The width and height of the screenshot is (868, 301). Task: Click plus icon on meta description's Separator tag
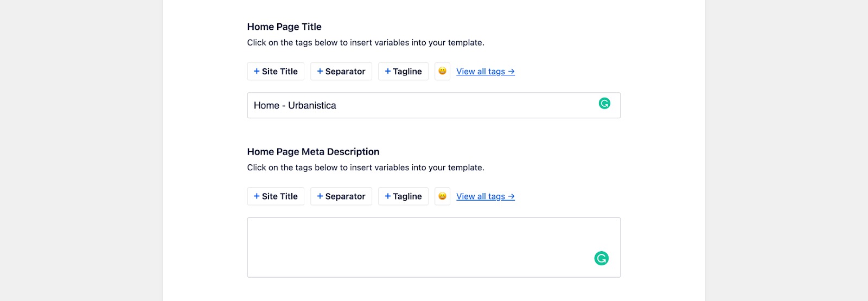(x=320, y=196)
